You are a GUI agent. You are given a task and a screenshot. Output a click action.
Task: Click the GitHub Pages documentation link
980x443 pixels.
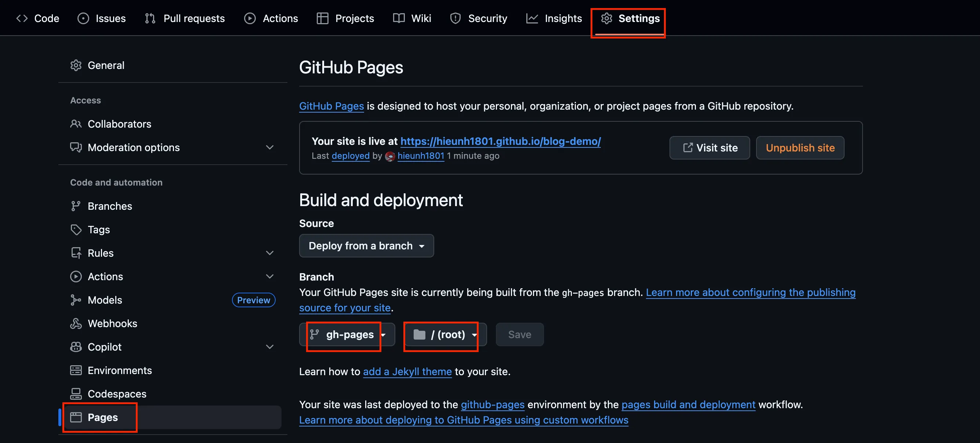[x=331, y=106]
